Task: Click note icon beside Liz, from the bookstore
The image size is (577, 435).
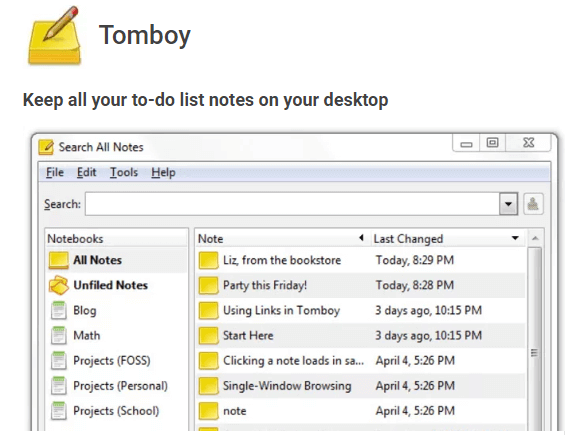Action: coord(208,261)
